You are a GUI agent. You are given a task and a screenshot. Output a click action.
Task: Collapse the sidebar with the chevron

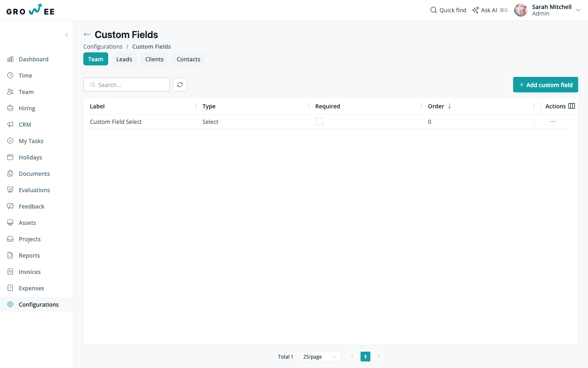[x=67, y=35]
